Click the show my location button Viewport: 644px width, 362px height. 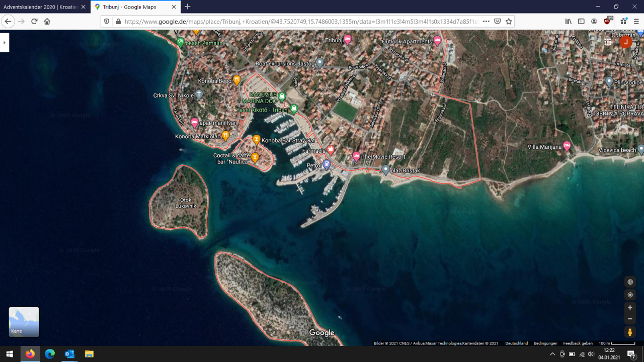point(630,295)
